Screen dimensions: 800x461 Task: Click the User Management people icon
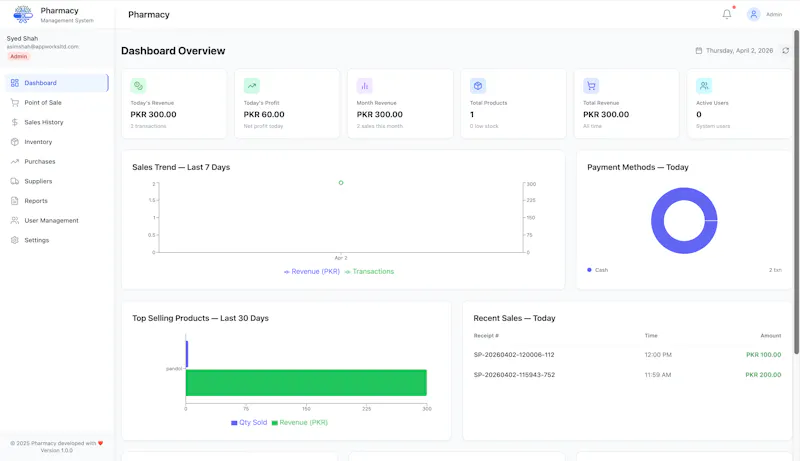pos(14,220)
